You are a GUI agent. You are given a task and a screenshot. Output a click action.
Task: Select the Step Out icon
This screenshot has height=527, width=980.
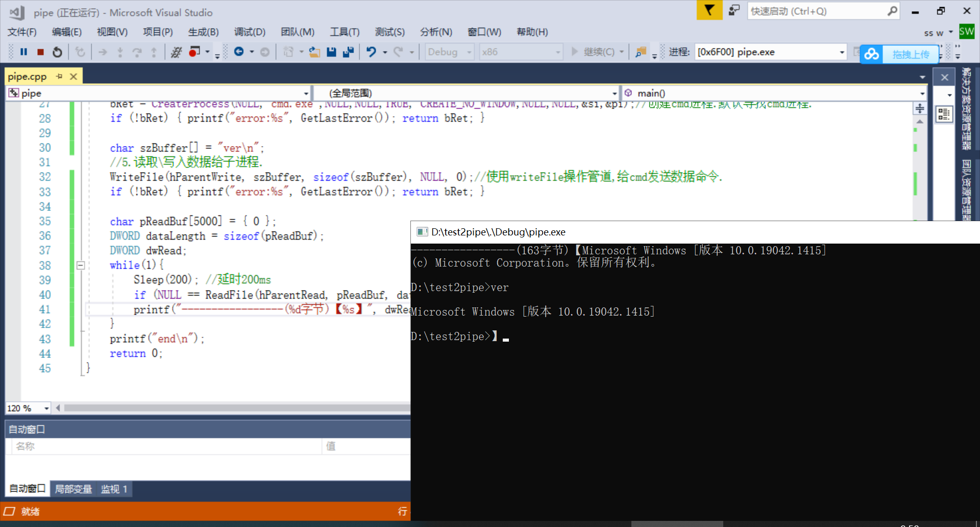[154, 52]
